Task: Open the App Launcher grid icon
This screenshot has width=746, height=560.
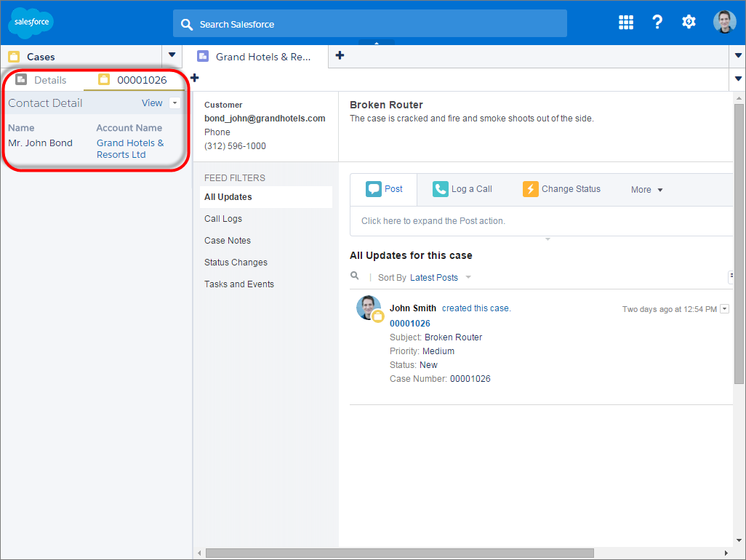Action: (x=625, y=22)
